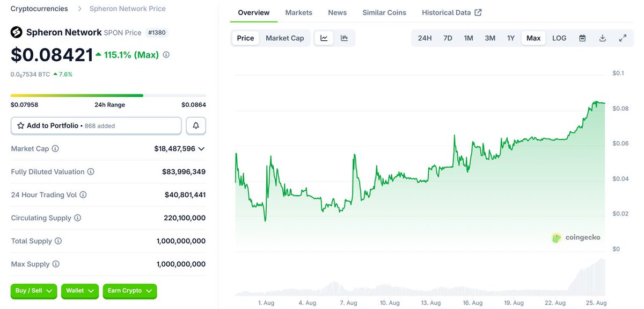
Task: Show Market Cap info tooltip icon
Action: pos(55,149)
